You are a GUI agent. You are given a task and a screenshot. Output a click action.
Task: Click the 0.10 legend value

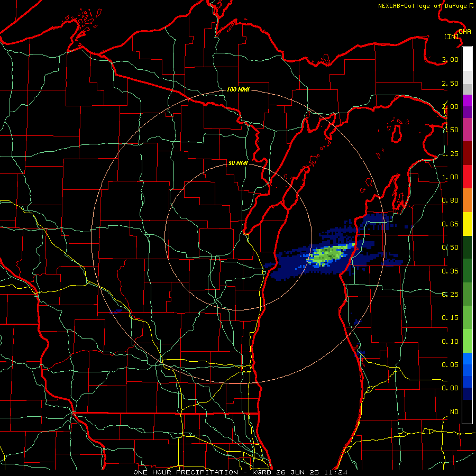coord(450,342)
